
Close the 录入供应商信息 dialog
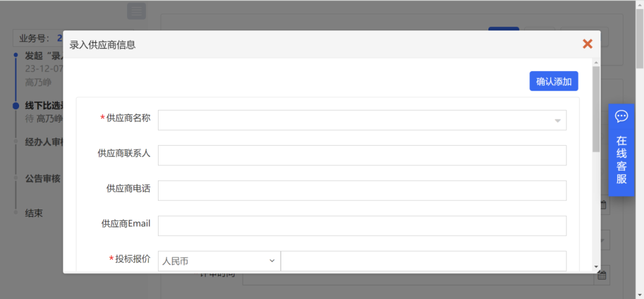click(587, 44)
